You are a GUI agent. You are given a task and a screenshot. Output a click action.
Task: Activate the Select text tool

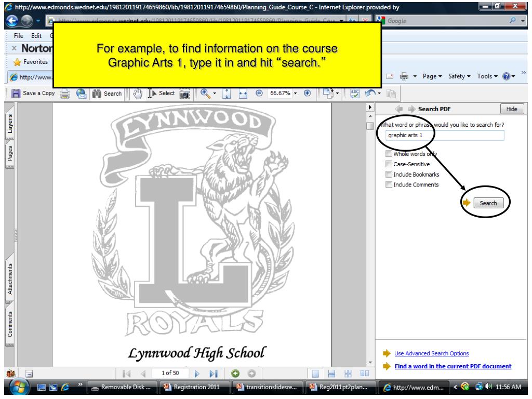[162, 94]
